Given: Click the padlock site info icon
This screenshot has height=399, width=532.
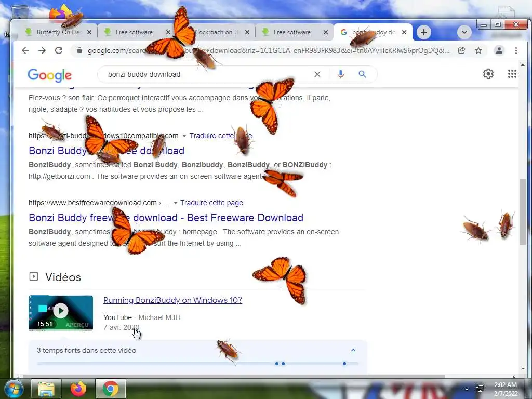Looking at the screenshot, I should pos(79,50).
